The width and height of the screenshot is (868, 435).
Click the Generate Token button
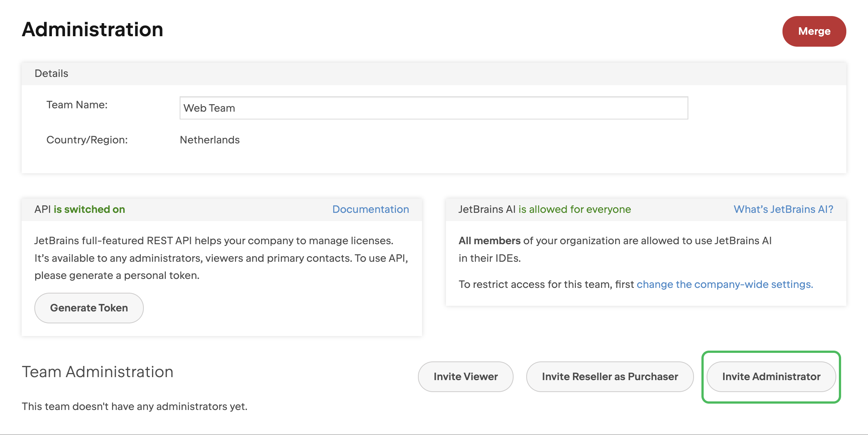coord(89,308)
